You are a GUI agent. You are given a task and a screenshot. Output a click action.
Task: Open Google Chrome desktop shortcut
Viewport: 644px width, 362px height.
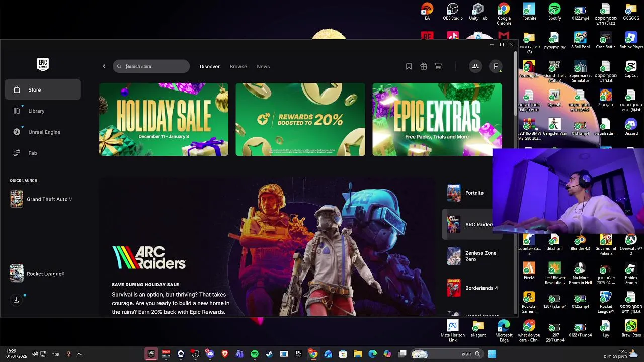pos(504,14)
